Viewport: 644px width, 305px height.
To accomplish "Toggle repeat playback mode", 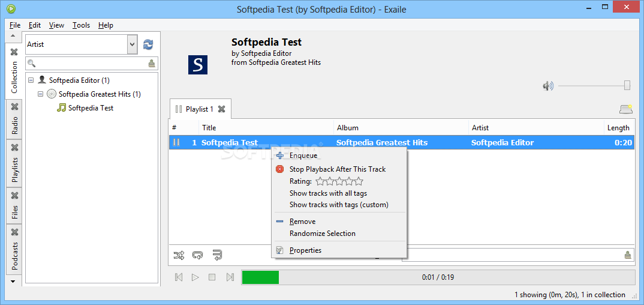I will click(x=197, y=255).
